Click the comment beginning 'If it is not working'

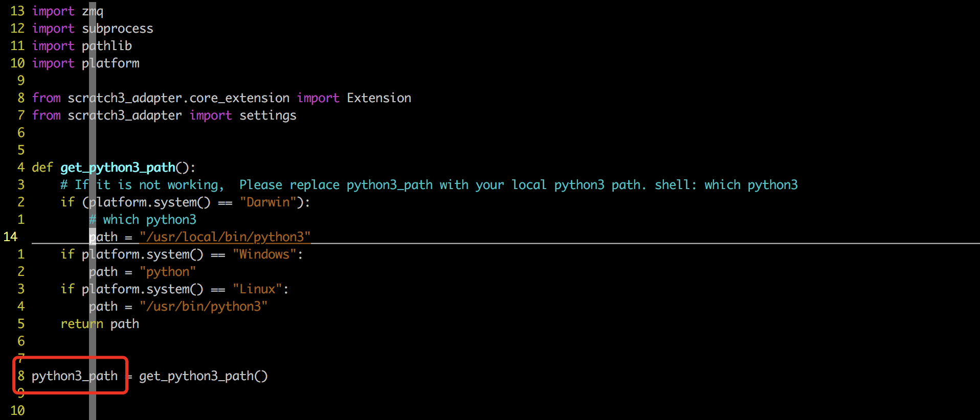[429, 185]
